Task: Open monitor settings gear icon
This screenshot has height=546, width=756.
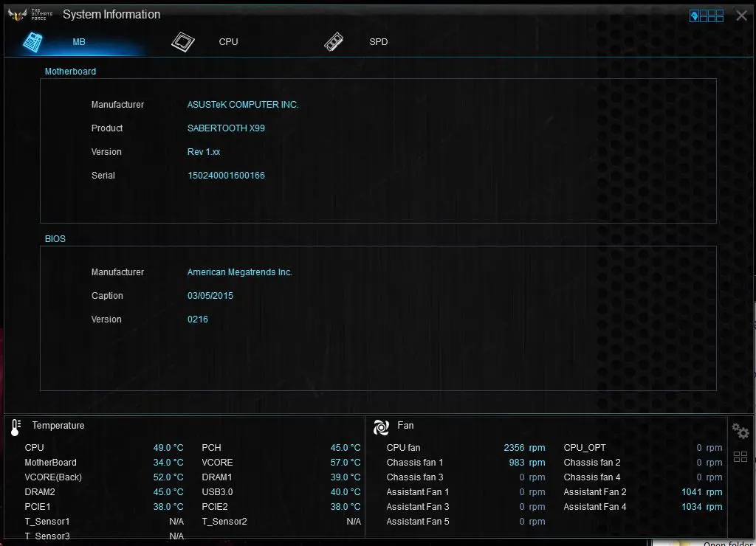Action: tap(740, 430)
